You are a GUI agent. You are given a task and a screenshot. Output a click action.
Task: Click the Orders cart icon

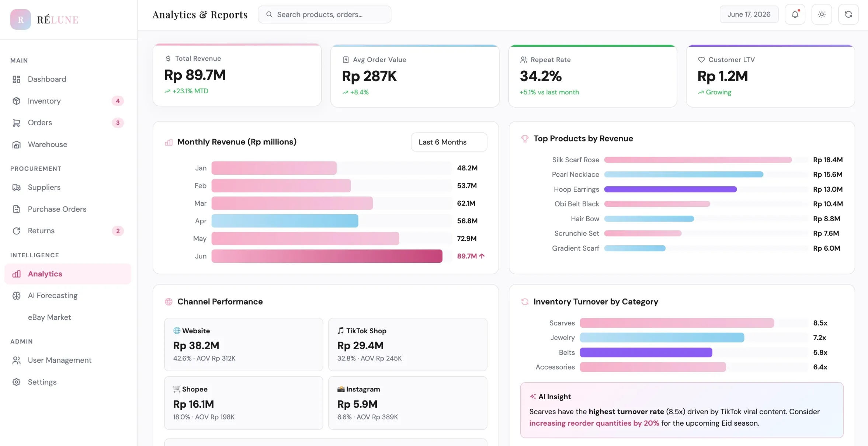tap(16, 123)
